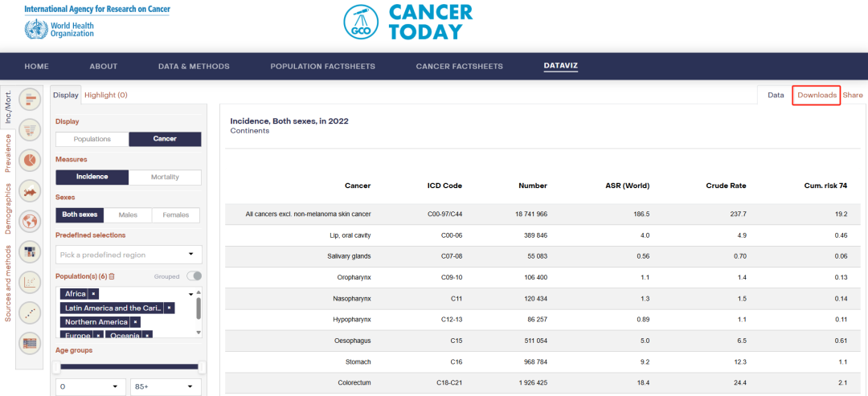Choose the Mortality measure
This screenshot has width=868, height=396.
[x=165, y=177]
